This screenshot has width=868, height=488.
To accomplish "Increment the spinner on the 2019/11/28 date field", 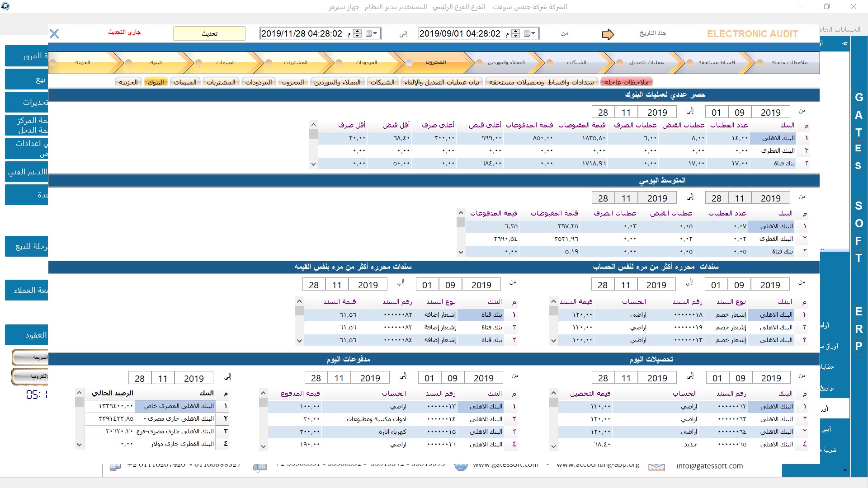I will (x=358, y=31).
